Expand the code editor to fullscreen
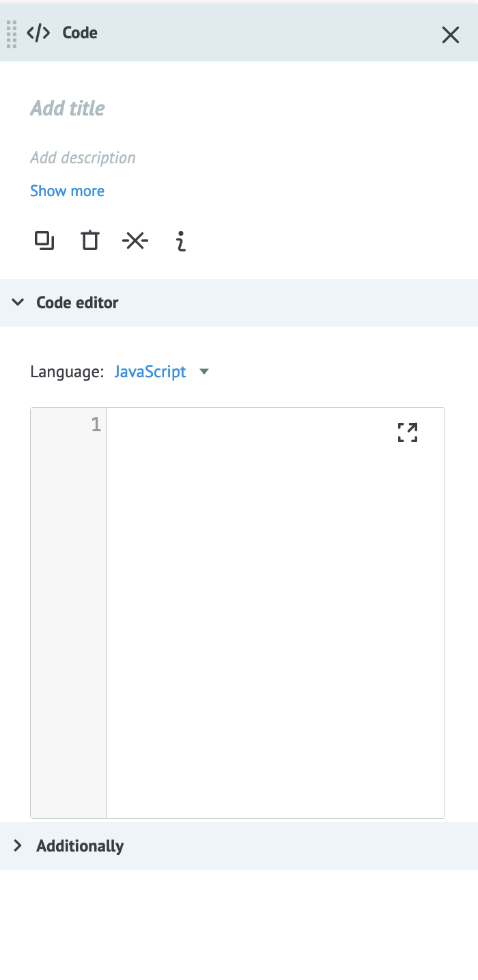478x980 pixels. pyautogui.click(x=408, y=433)
